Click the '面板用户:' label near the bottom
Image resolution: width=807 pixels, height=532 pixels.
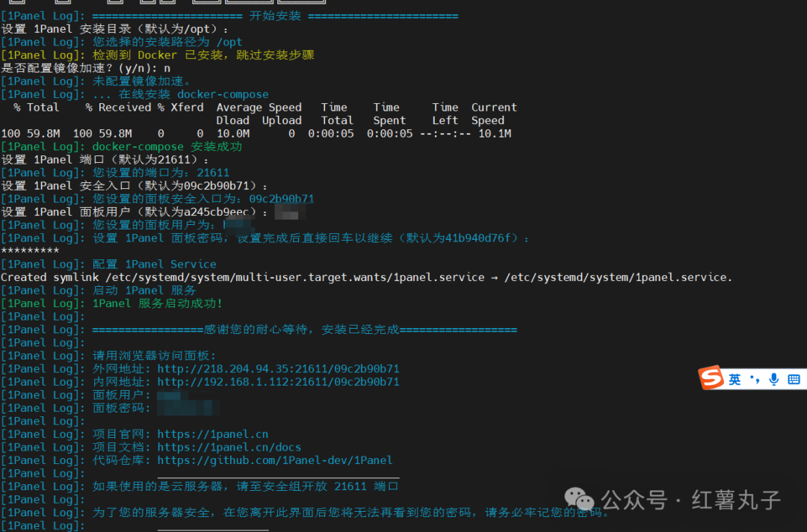click(122, 395)
